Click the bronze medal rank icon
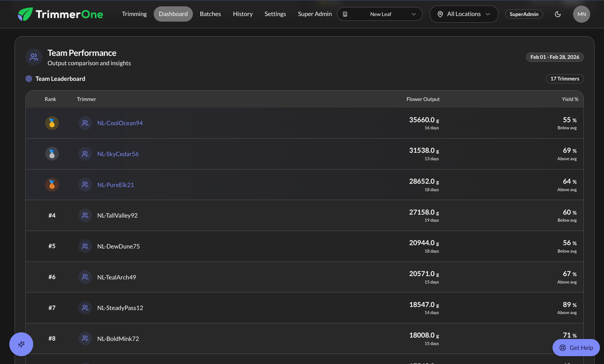 point(52,185)
